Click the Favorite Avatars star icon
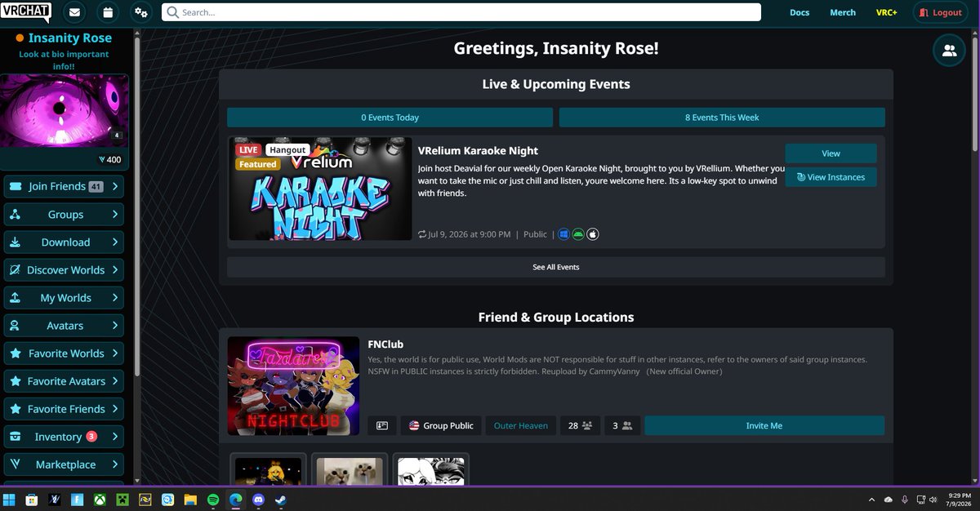Viewport: 980px width, 511px height. 16,381
